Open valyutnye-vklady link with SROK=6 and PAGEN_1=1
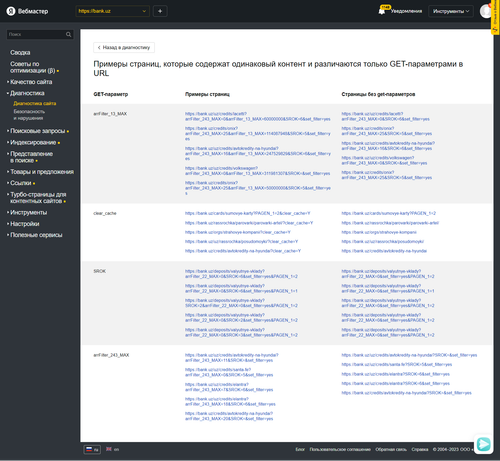This screenshot has width=500, height=461. tap(241, 288)
